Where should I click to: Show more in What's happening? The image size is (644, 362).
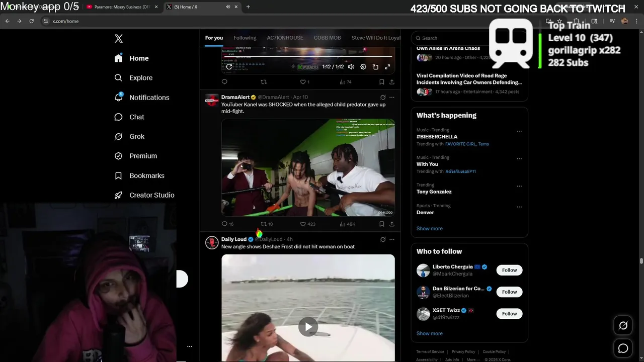coord(429,229)
